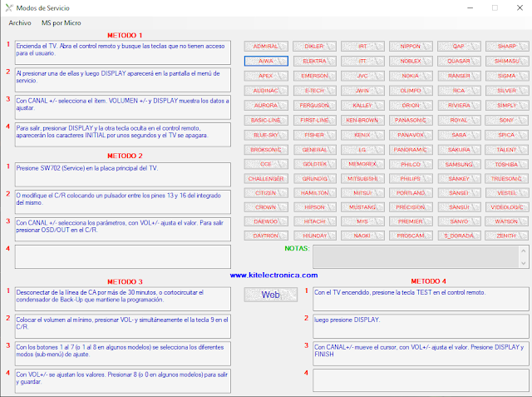Click the MITSUBISHI brand button
The width and height of the screenshot is (532, 397).
coord(362,179)
